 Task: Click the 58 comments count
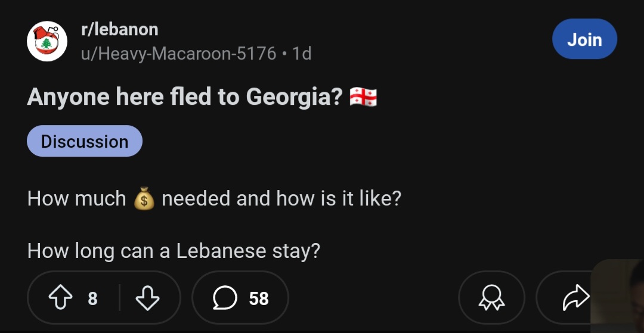(x=258, y=298)
